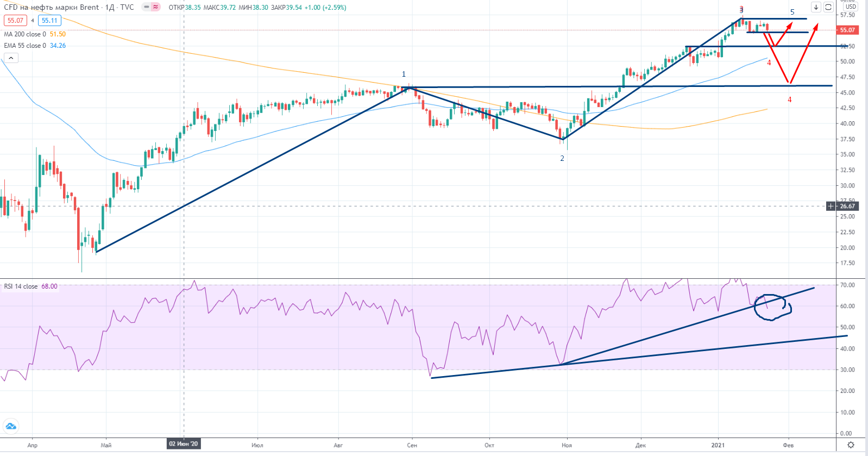The height and width of the screenshot is (456, 868).
Task: Click the red sell price 55.07 button
Action: tap(15, 21)
